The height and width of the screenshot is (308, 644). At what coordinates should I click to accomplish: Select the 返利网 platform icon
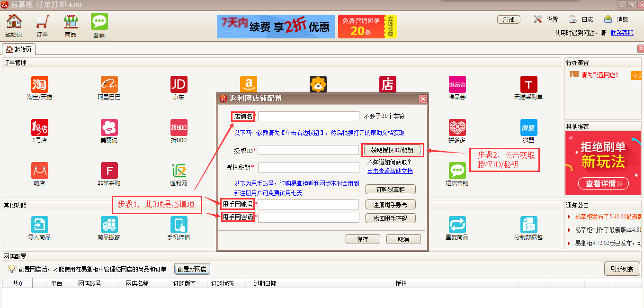point(179,171)
